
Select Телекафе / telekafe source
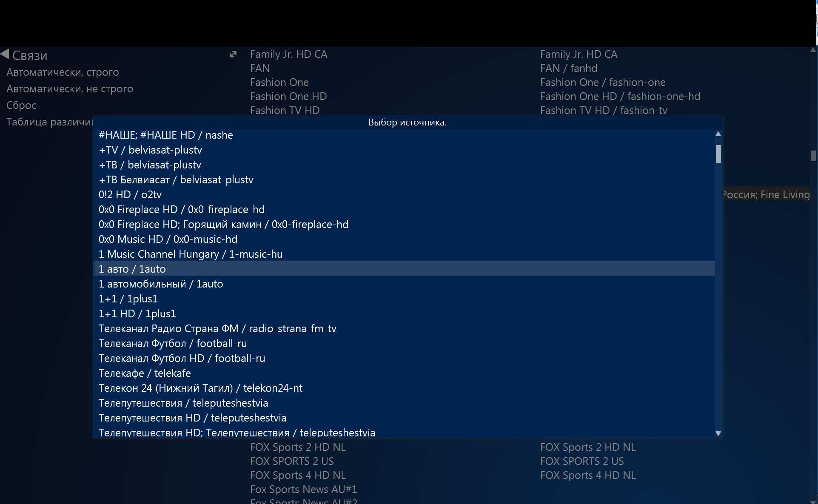[145, 373]
